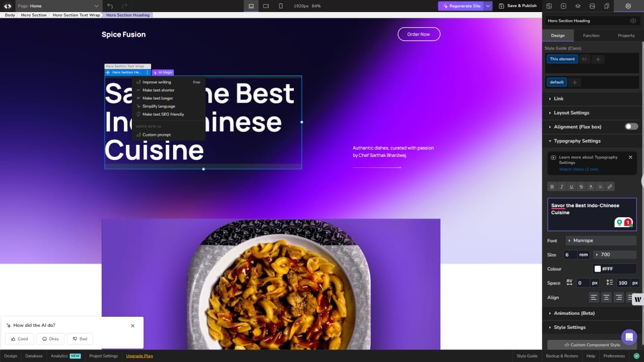
Task: Apply bold formatting in typography toolbar
Action: (x=552, y=187)
